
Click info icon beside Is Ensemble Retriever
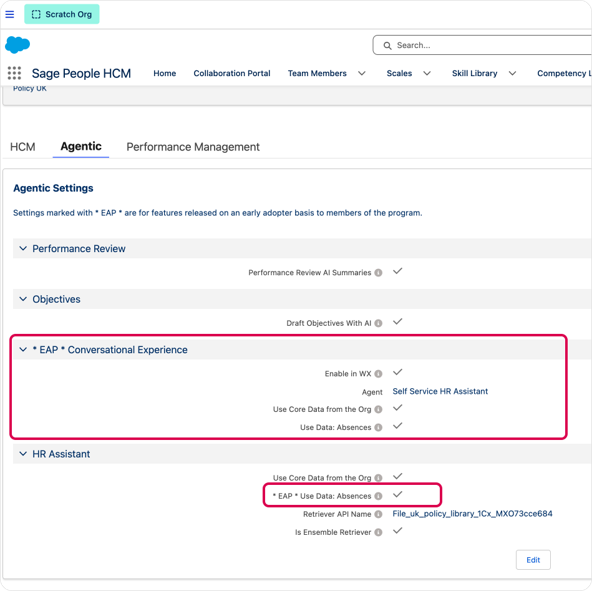(378, 532)
